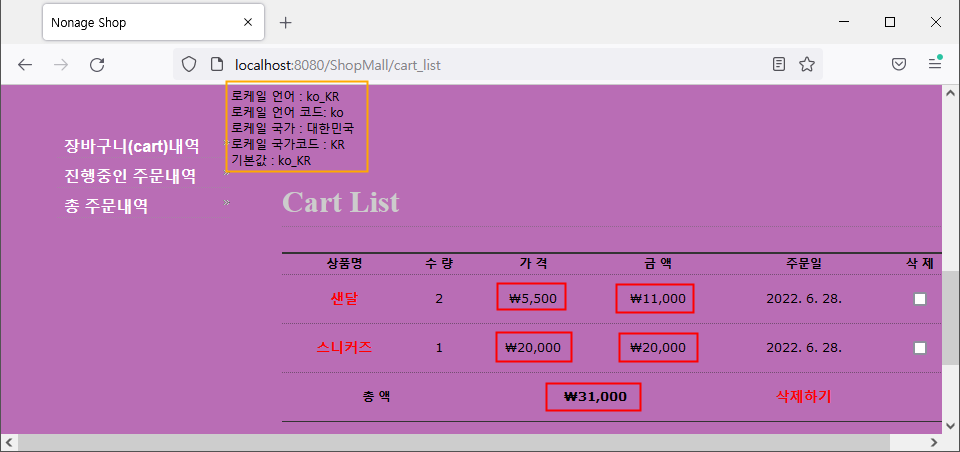Open 총 주문내역 menu item
The width and height of the screenshot is (960, 452).
(106, 206)
